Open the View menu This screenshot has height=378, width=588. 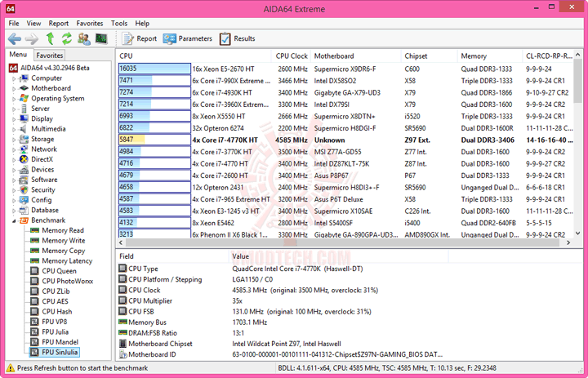(33, 23)
